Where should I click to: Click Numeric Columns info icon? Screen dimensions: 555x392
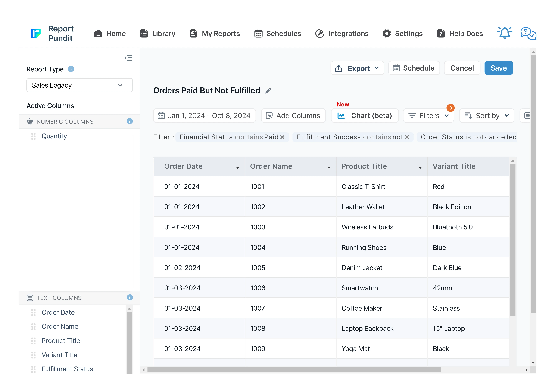point(130,121)
